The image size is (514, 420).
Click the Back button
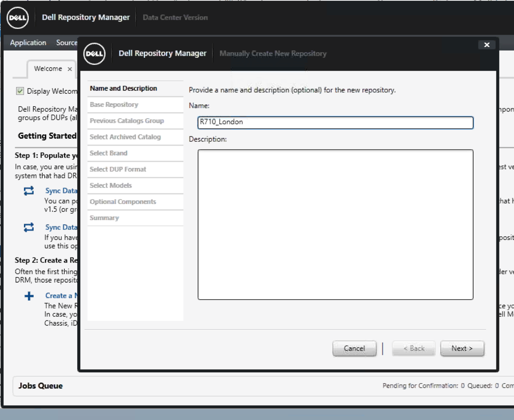[x=414, y=348]
